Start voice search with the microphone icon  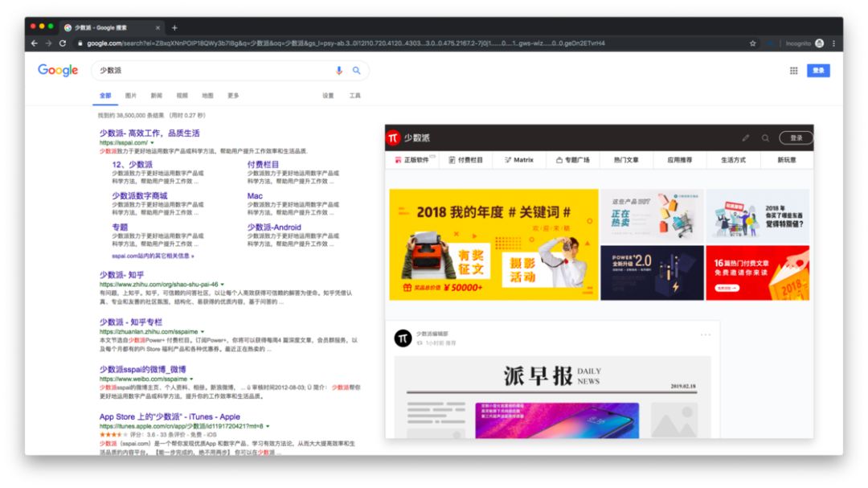coord(339,71)
